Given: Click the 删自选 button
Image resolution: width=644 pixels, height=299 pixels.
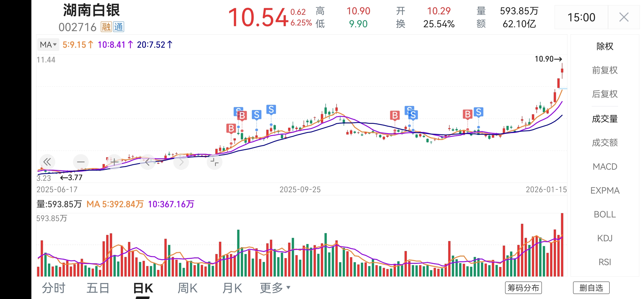Looking at the screenshot, I should (591, 288).
